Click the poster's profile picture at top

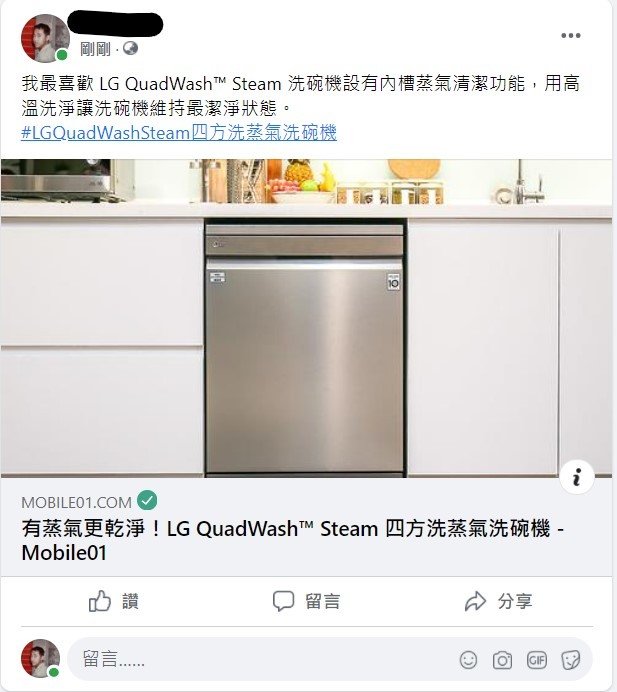[x=45, y=38]
